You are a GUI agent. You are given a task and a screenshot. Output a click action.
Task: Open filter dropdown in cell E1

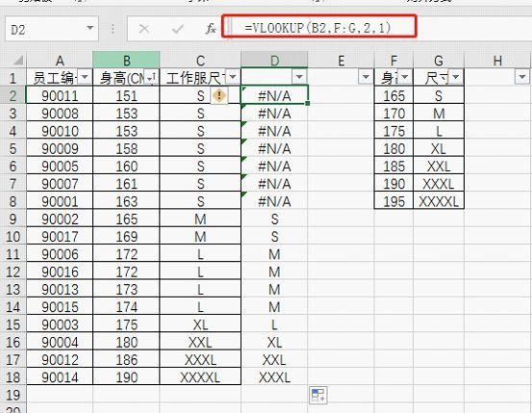366,77
